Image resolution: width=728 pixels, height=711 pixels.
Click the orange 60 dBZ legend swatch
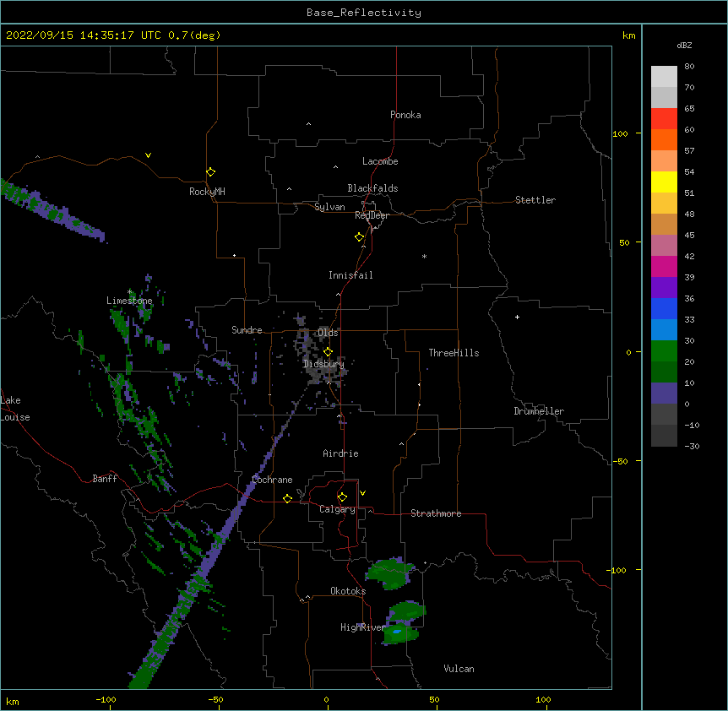pos(664,139)
